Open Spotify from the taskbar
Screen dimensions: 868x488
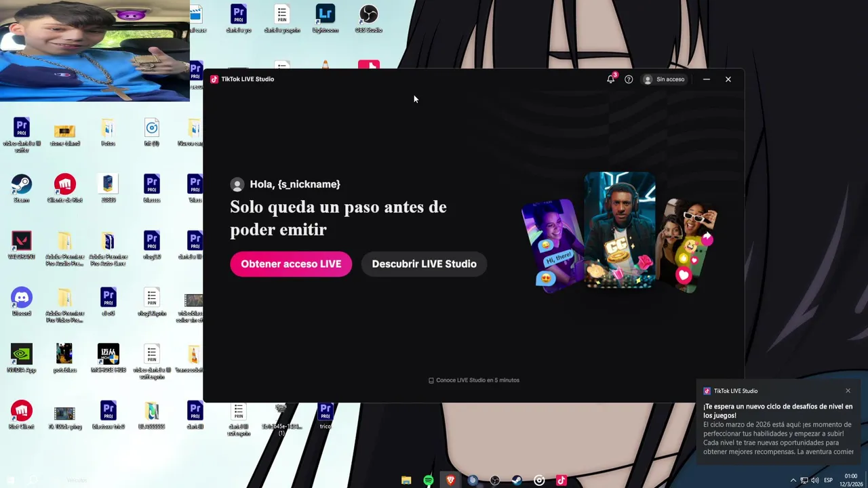coord(429,480)
